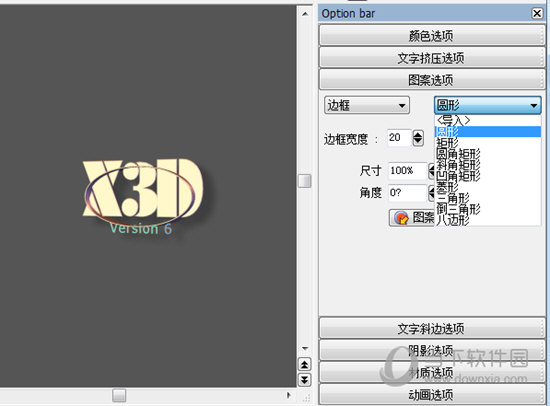Choose 斜角矩形 from shape list
Image resolution: width=550 pixels, height=406 pixels.
488,165
